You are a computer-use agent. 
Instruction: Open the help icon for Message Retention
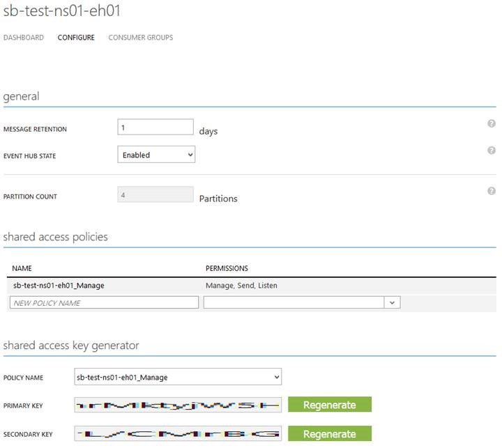point(491,123)
